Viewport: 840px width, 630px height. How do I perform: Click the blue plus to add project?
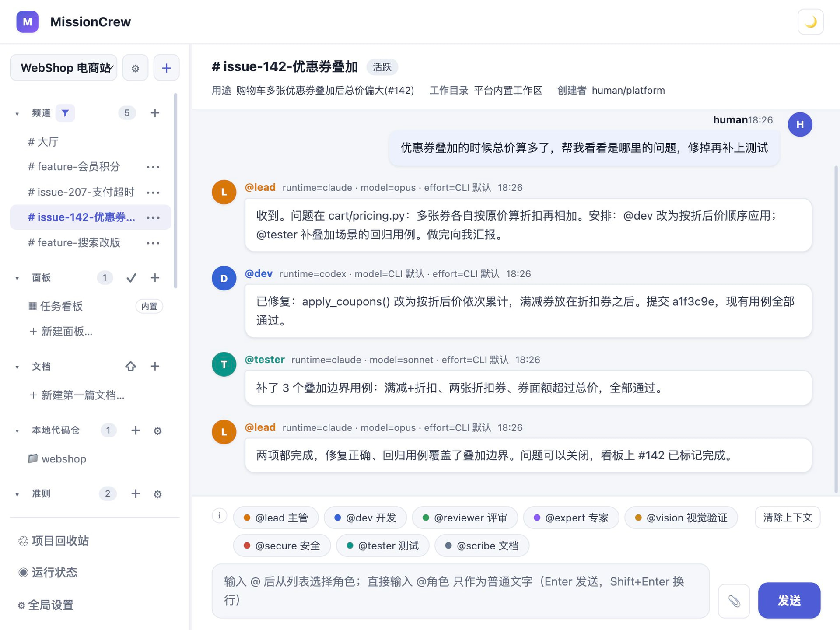(x=166, y=68)
